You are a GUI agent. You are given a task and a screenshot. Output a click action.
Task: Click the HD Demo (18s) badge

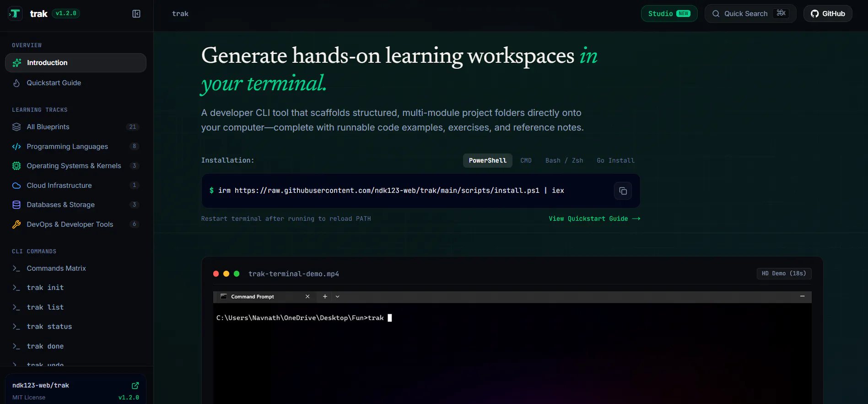784,273
